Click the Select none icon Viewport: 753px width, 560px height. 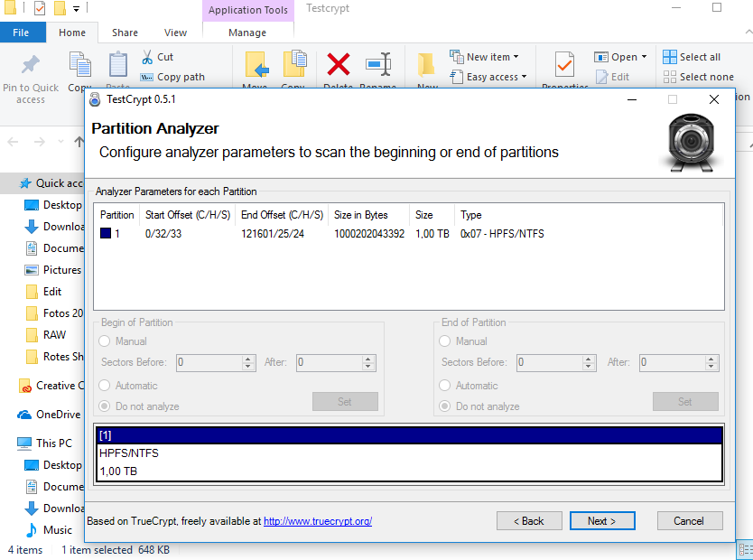669,77
